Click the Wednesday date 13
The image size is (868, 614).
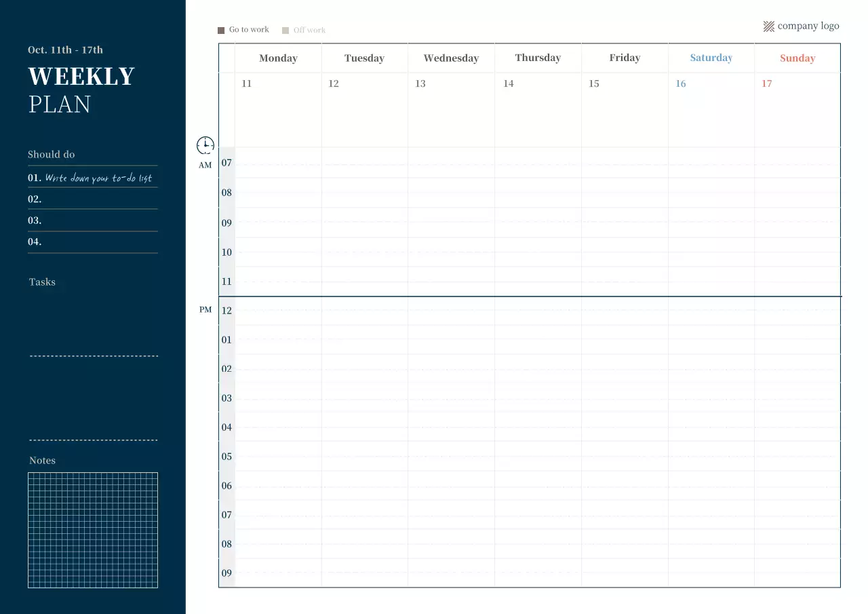tap(420, 83)
